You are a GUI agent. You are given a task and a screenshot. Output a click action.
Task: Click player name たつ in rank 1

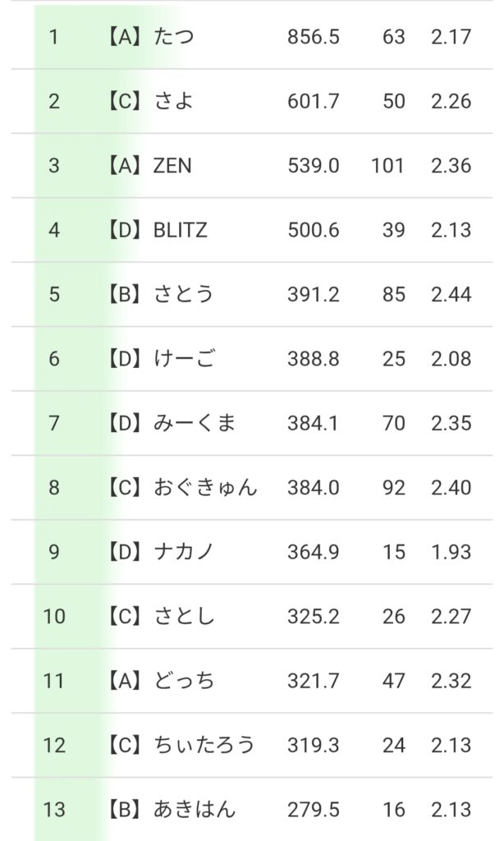click(x=174, y=38)
